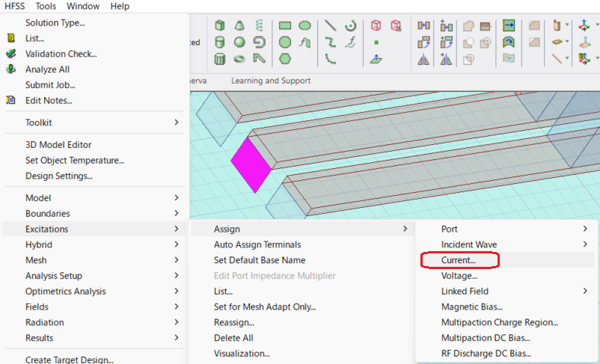Open the Learning and Support tab
The height and width of the screenshot is (364, 600).
[271, 80]
